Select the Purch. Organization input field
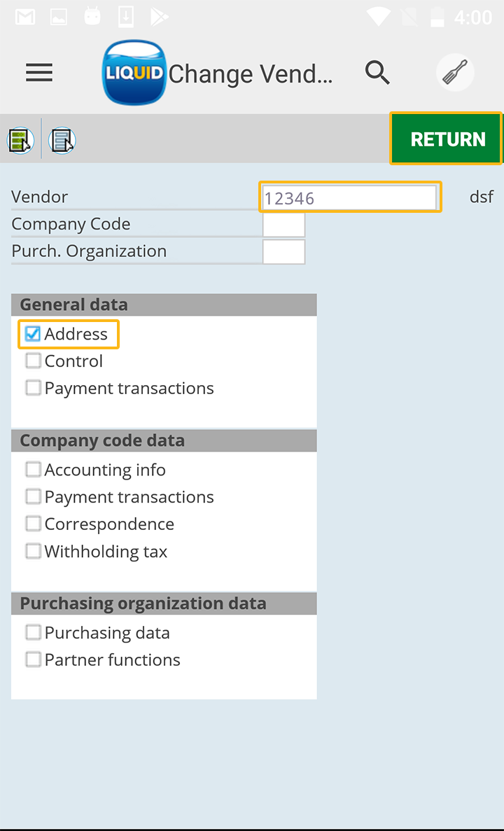Viewport: 504px width, 831px height. pos(283,252)
